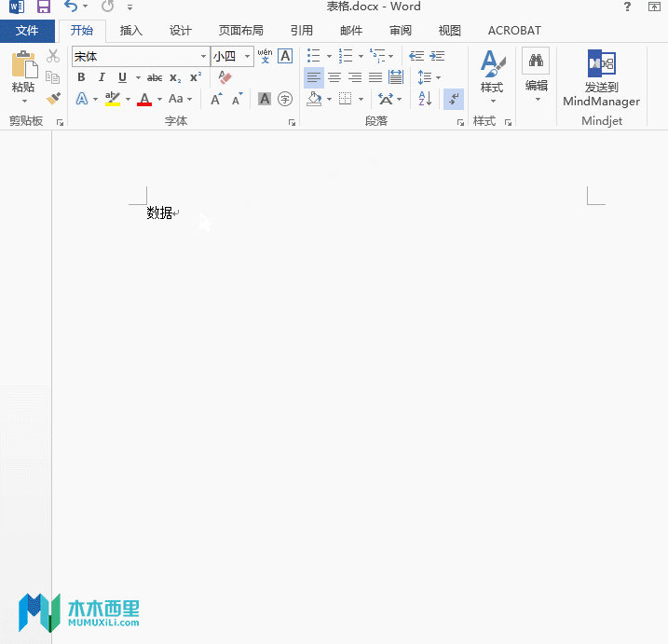Screen dimensions: 668x644
Task: Expand the bullet list dropdown arrow
Action: (329, 56)
